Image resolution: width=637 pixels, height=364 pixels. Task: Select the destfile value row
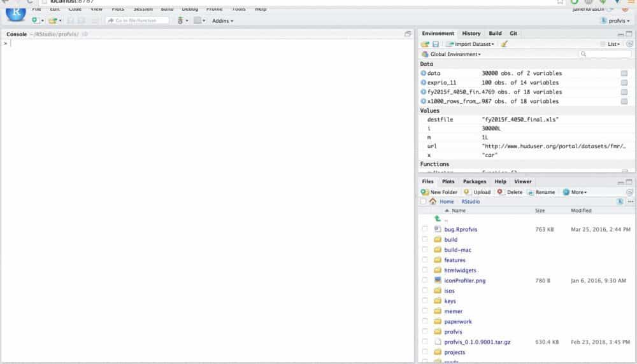point(527,119)
